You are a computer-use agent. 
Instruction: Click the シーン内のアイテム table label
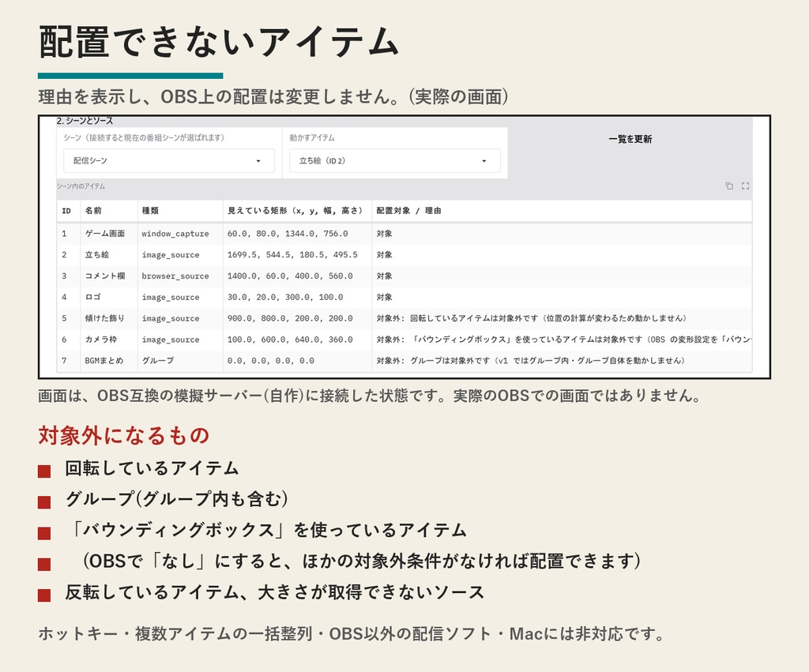[x=81, y=186]
